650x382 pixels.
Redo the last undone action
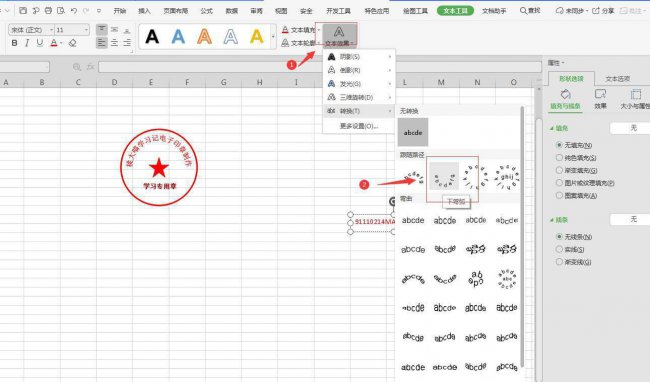(x=86, y=10)
